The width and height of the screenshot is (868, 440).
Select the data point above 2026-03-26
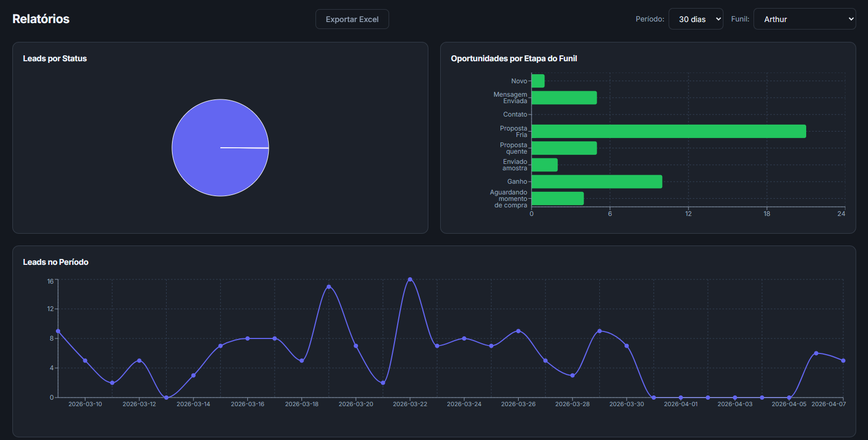[x=518, y=331]
